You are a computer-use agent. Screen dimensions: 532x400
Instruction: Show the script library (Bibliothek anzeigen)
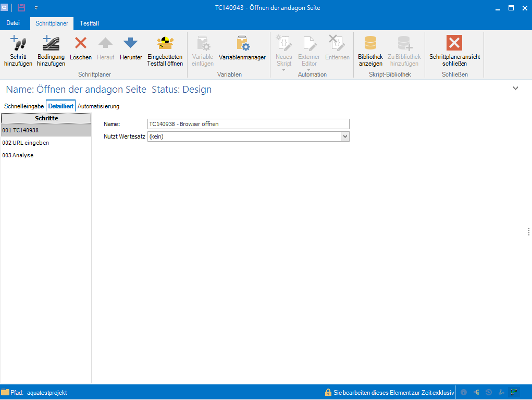click(x=370, y=43)
